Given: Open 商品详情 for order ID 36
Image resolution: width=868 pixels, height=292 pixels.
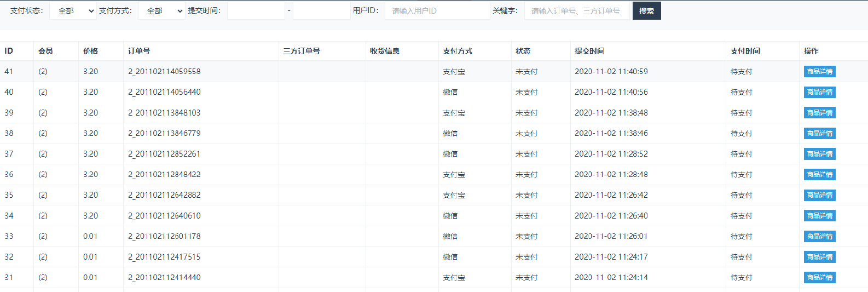Looking at the screenshot, I should [819, 175].
